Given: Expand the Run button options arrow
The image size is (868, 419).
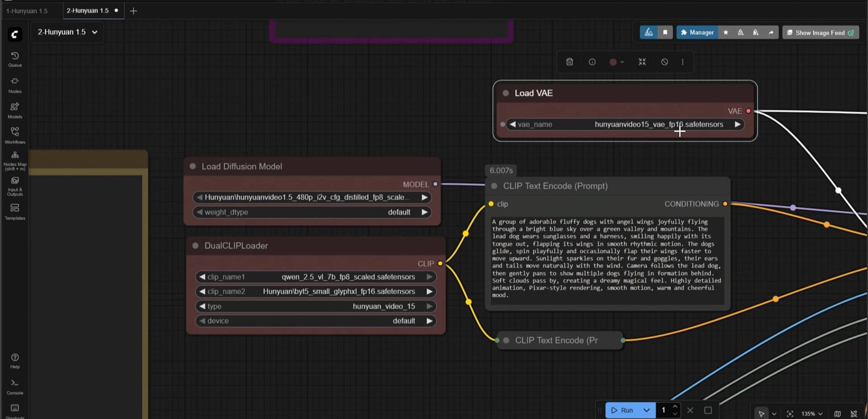Looking at the screenshot, I should [647, 410].
